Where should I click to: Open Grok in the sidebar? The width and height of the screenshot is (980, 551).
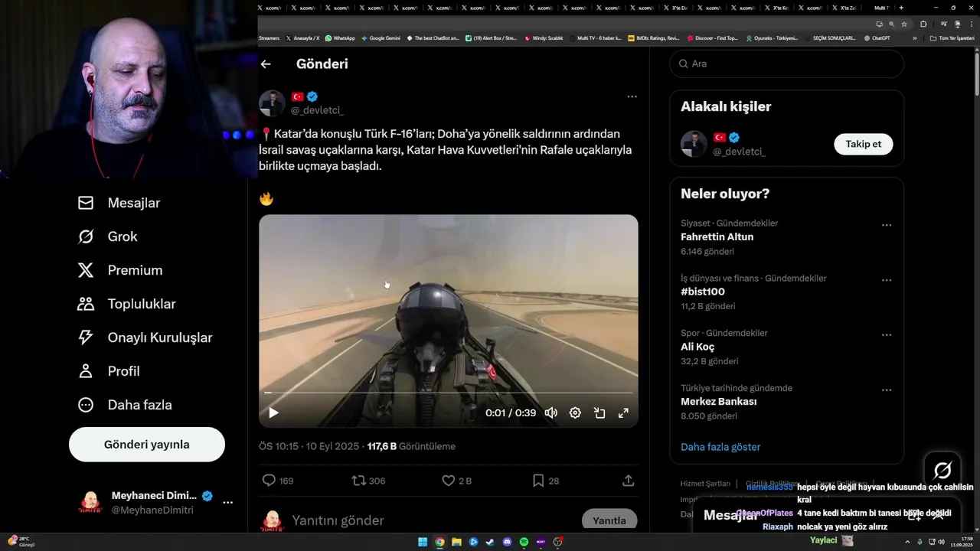pos(107,236)
